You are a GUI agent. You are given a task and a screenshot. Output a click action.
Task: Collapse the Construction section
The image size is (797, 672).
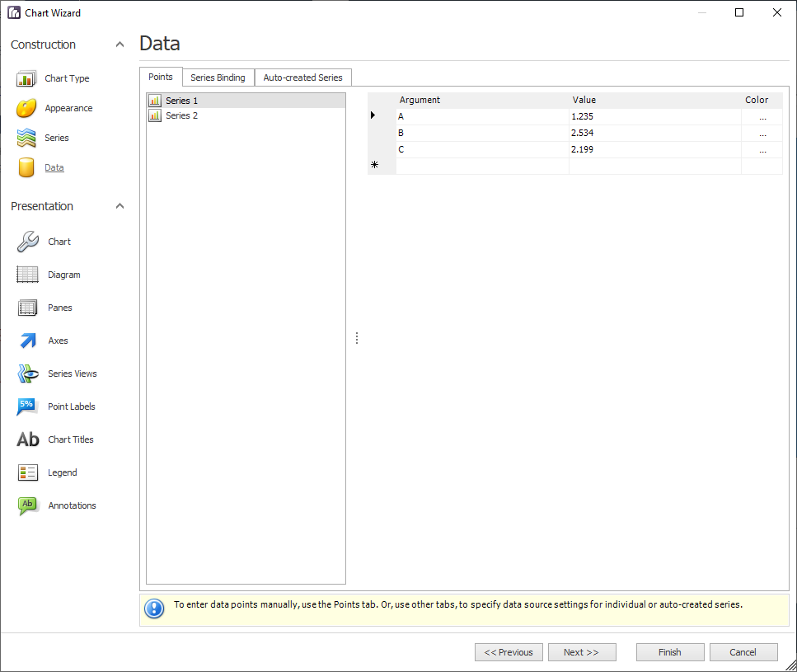point(120,44)
